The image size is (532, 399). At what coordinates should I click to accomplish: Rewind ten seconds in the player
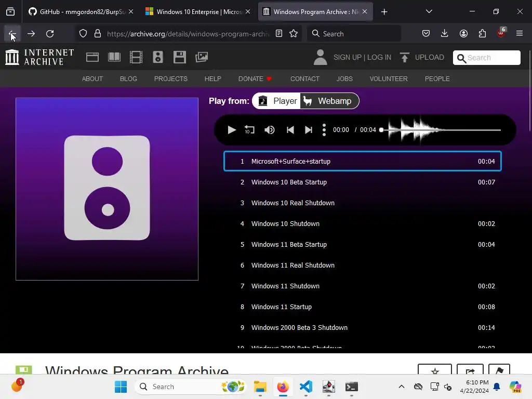(x=250, y=130)
